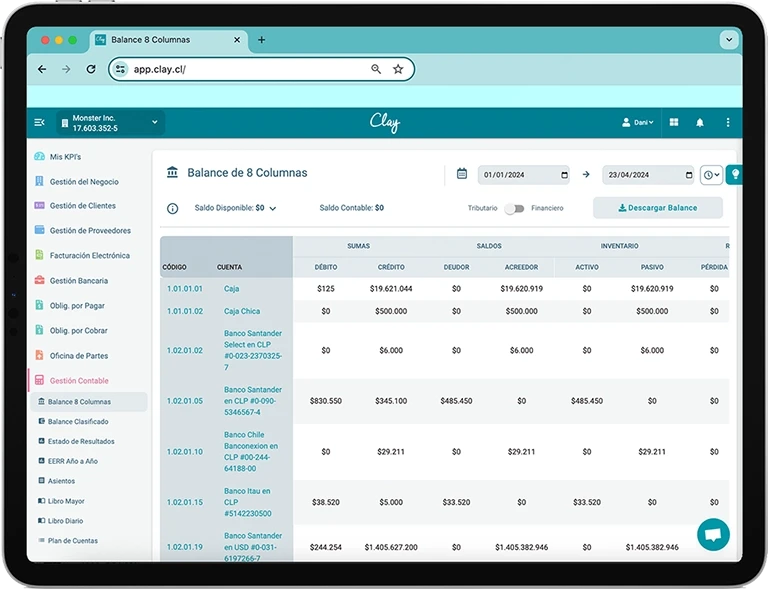Open Gestión de Clientes
Screen dimensions: 768x589
pyautogui.click(x=82, y=206)
